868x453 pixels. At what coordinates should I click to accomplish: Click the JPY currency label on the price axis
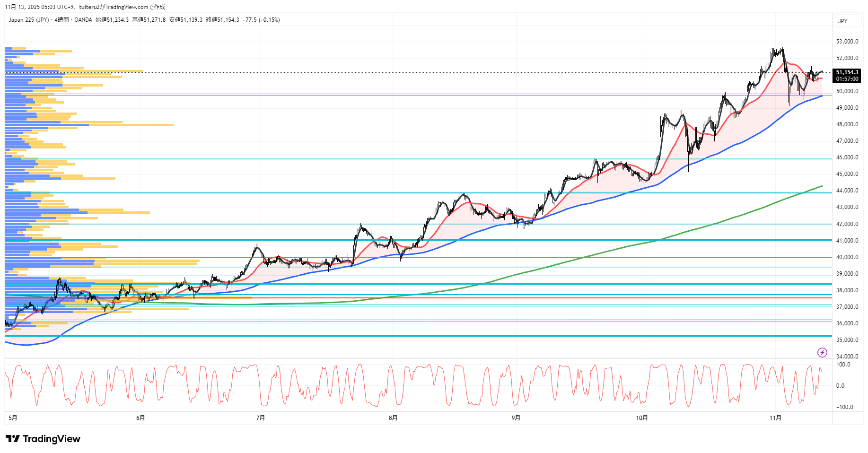tap(843, 21)
